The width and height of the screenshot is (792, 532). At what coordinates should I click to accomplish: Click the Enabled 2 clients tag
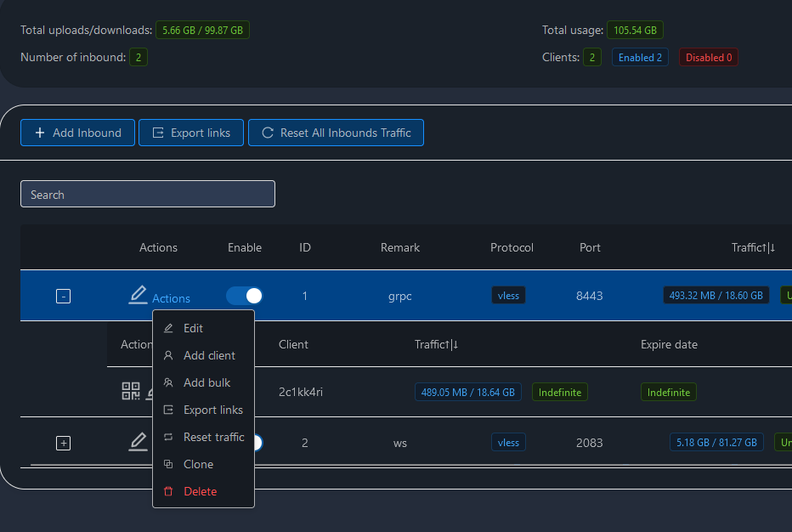pos(640,57)
